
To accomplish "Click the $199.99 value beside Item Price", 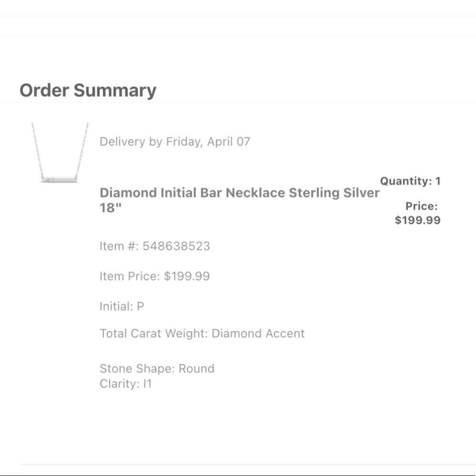I will (187, 277).
